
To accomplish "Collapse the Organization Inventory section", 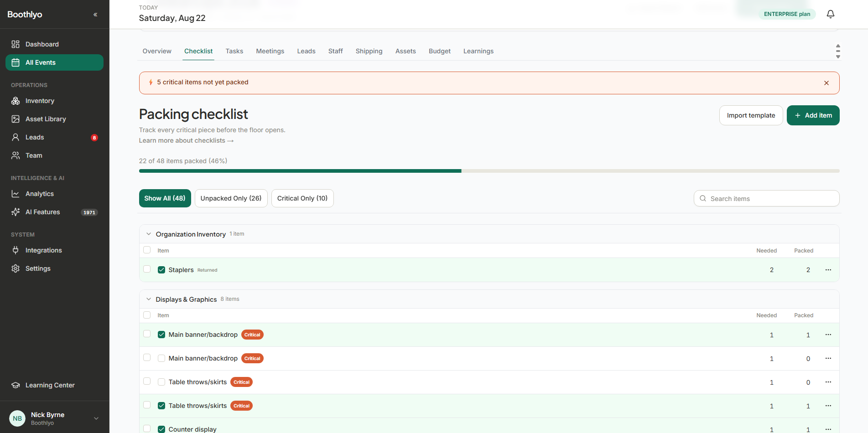I will 149,234.
